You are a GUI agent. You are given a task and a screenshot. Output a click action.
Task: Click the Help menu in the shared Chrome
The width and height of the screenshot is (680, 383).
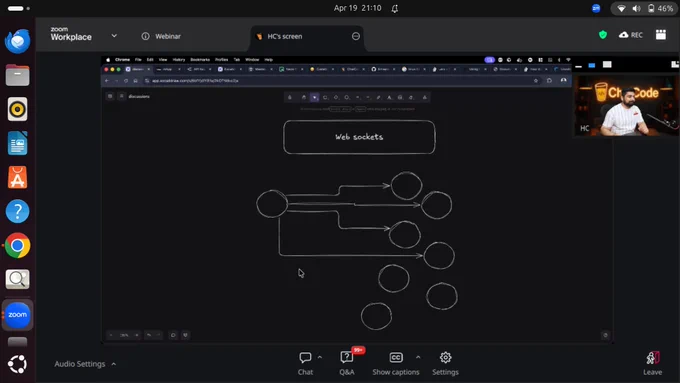pyautogui.click(x=268, y=59)
